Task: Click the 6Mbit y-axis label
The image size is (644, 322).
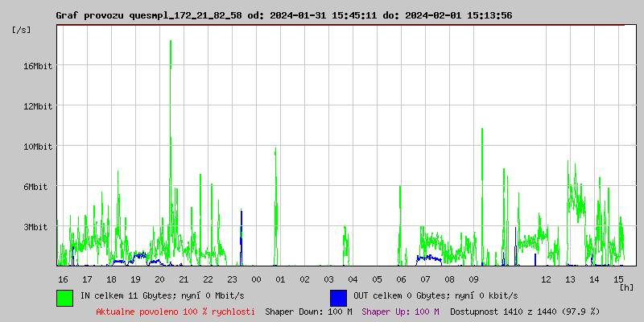Action: (39, 187)
